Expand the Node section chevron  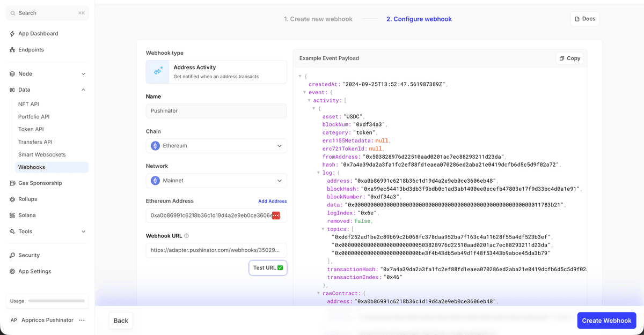pyautogui.click(x=83, y=74)
